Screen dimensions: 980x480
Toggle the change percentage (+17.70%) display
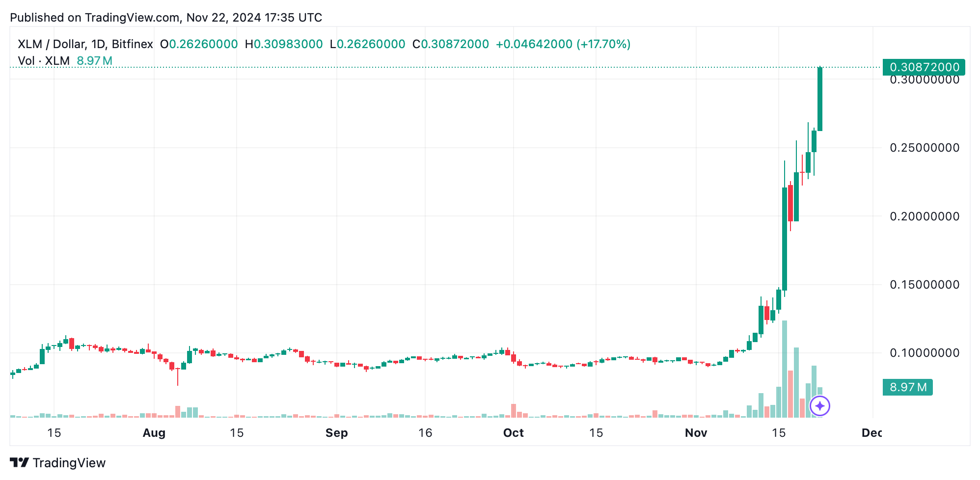(x=604, y=44)
